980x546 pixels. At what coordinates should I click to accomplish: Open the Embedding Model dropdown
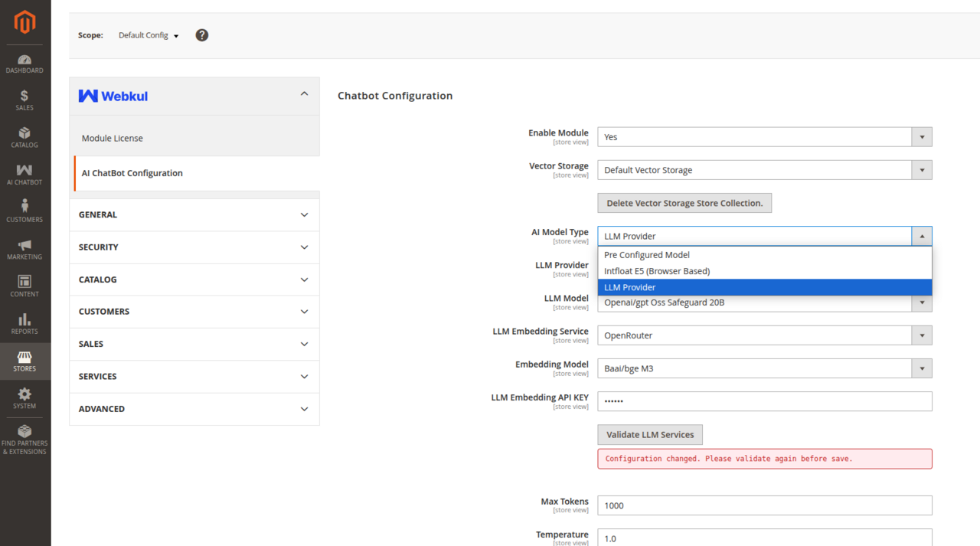(765, 368)
